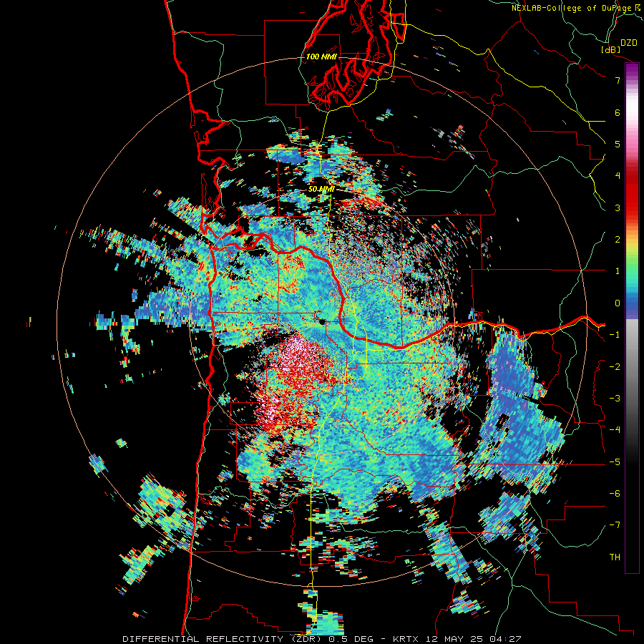Select the "2" tick on the color scale
This screenshot has height=644, width=644.
618,240
